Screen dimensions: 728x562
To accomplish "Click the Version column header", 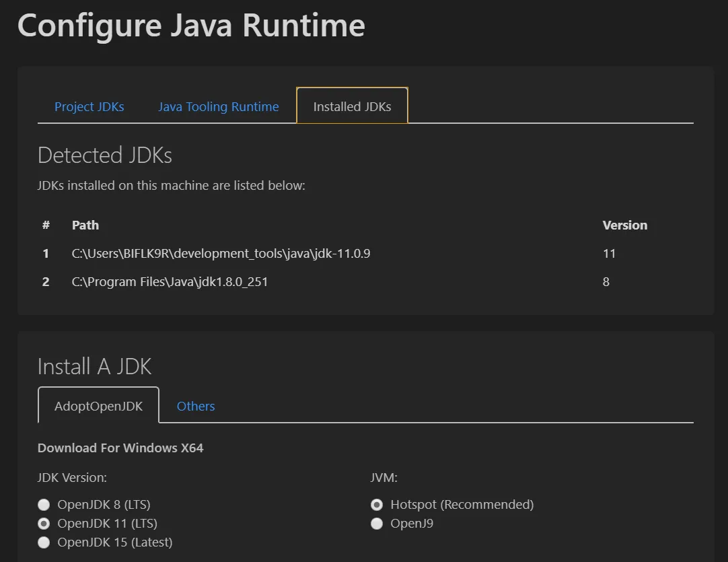I will point(624,225).
